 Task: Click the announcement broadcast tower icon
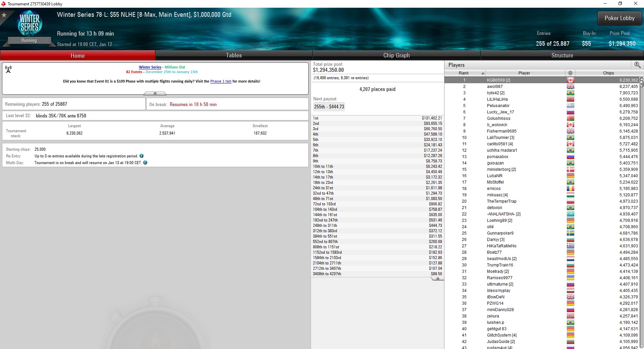click(8, 69)
